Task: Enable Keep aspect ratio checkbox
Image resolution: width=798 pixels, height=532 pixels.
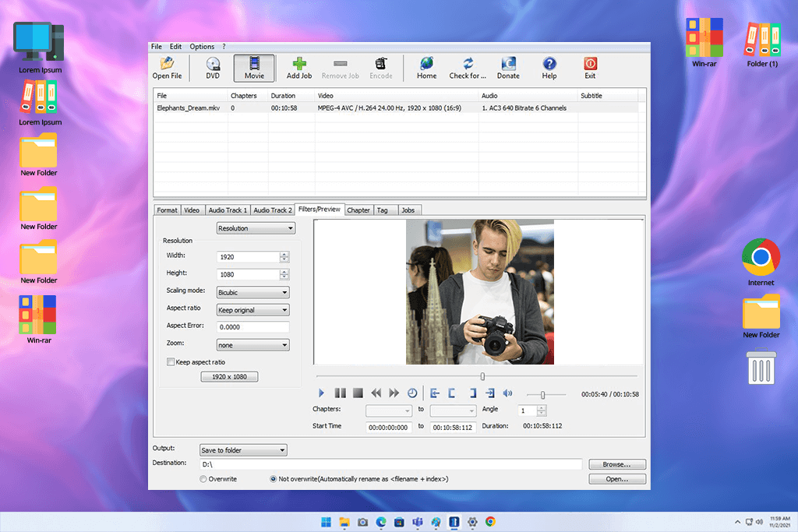Action: pos(171,362)
